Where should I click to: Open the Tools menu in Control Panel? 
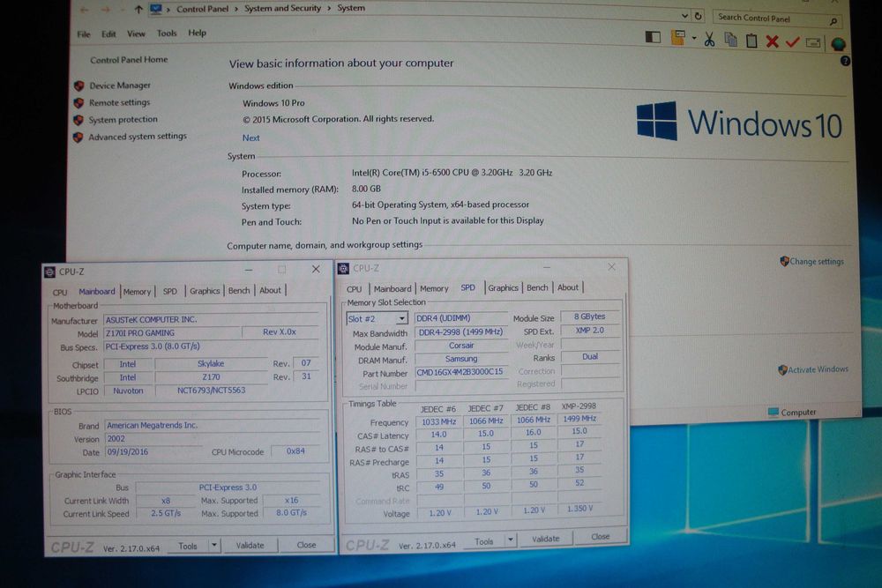[167, 33]
